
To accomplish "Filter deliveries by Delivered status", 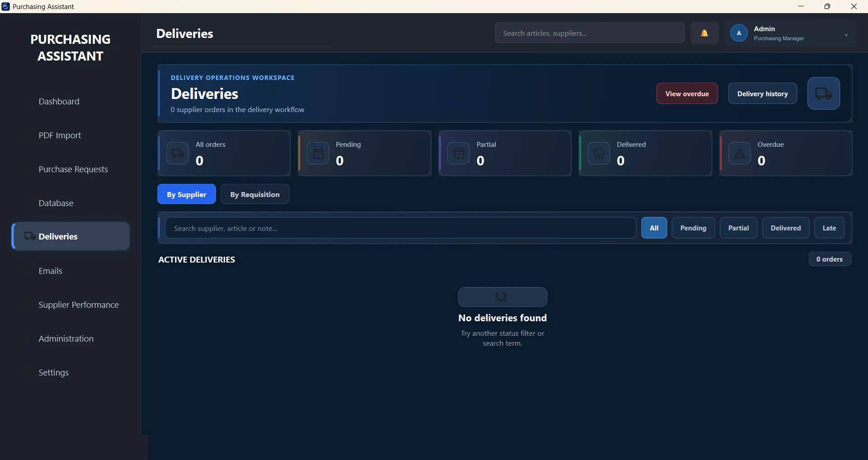I will pyautogui.click(x=786, y=228).
